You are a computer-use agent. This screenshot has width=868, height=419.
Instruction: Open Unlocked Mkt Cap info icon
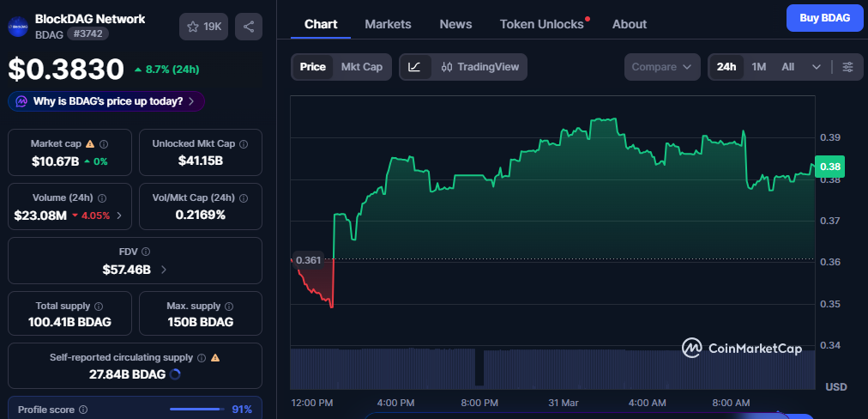coord(244,144)
